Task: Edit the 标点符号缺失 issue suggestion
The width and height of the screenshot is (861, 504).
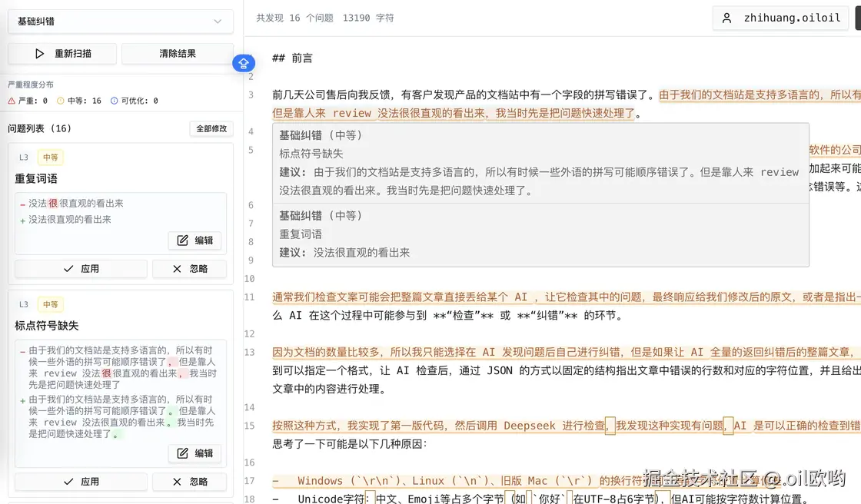Action: click(x=195, y=453)
